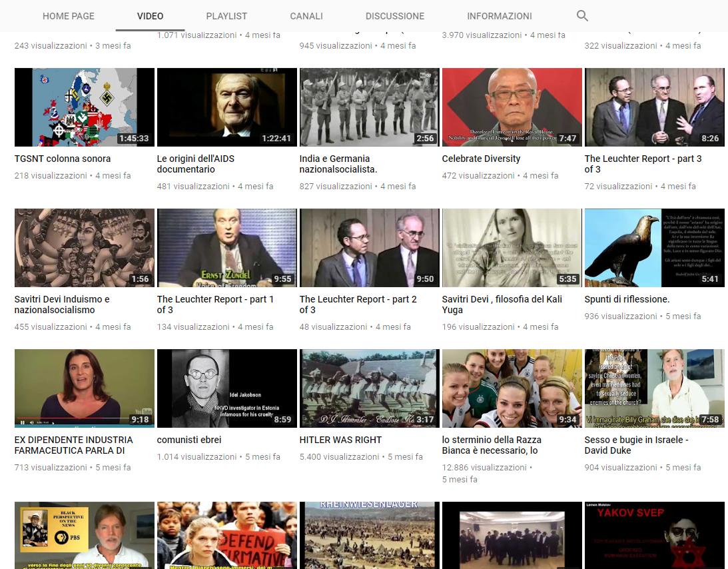Image resolution: width=728 pixels, height=569 pixels.
Task: Open the multi-armed deity artwork thumbnail, 1:56
Action: pos(84,247)
